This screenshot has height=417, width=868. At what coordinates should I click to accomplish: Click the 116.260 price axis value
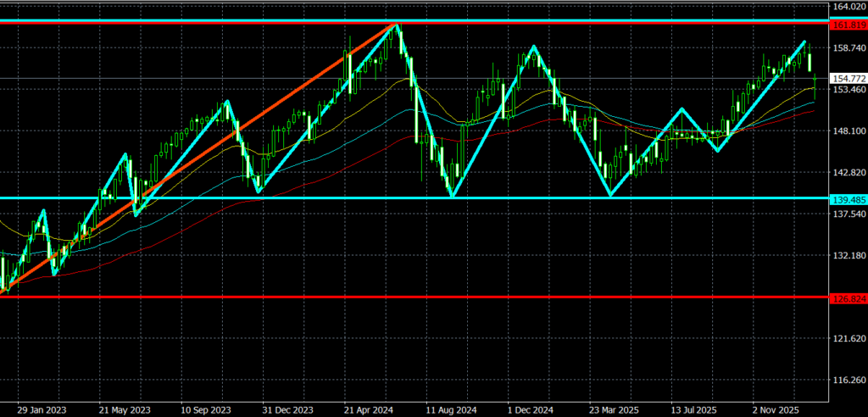[x=849, y=381]
